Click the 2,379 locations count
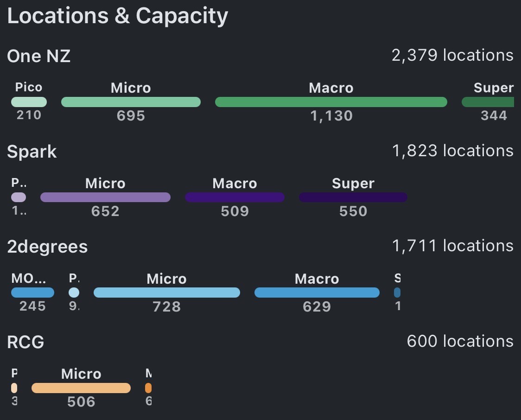The height and width of the screenshot is (420, 521). 452,55
